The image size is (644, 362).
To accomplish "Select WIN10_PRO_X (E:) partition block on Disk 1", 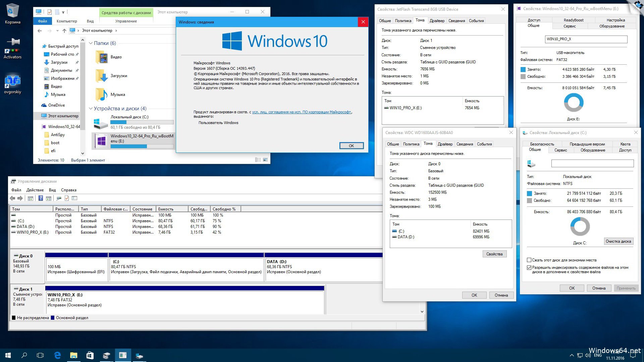I will pos(185,300).
